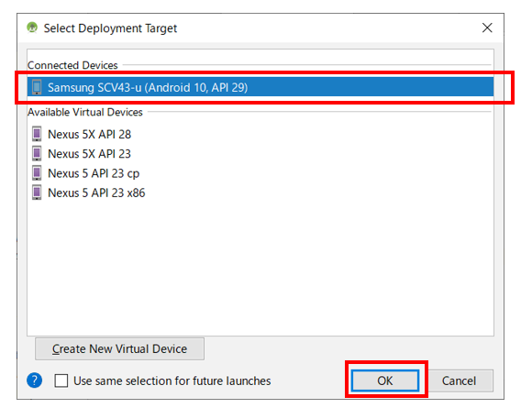The image size is (532, 419).
Task: Click the Nexus 5X API 23 device icon
Action: [37, 153]
